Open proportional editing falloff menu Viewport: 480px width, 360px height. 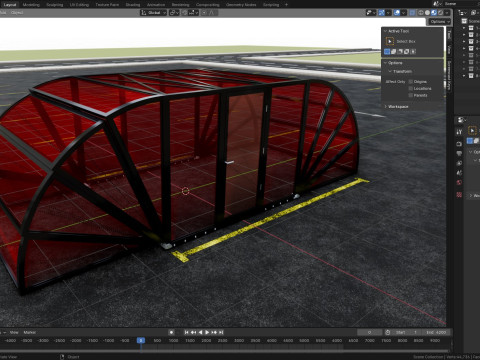212,13
